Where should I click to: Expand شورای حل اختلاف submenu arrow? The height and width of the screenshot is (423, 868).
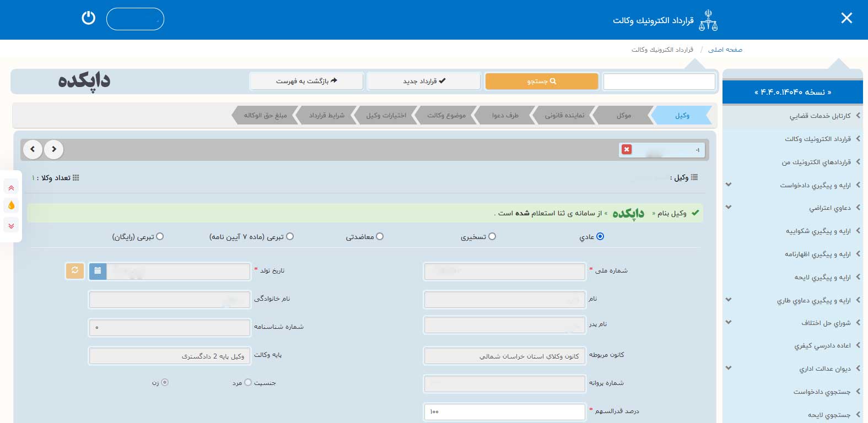729,322
